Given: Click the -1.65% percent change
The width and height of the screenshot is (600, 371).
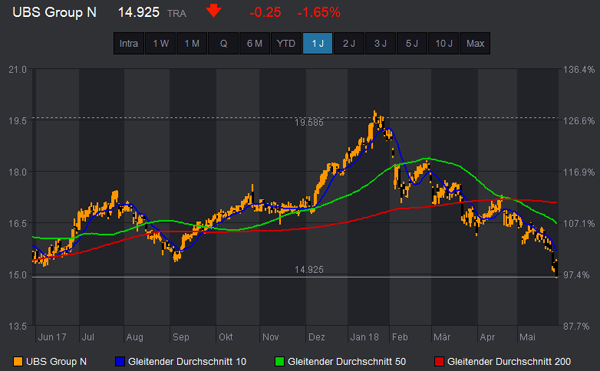Looking at the screenshot, I should tap(318, 13).
